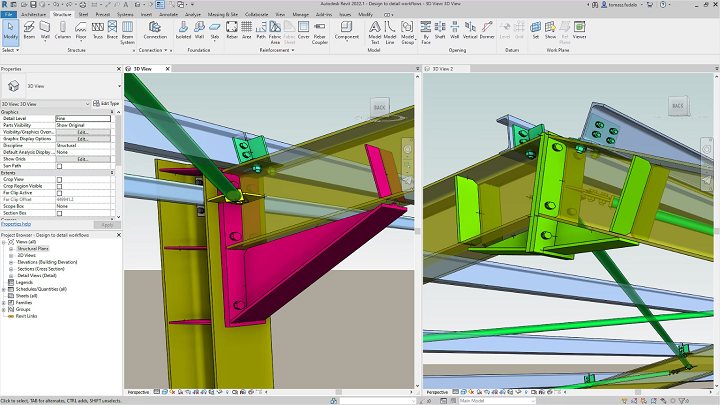This screenshot has height=405, width=720.
Task: Click the ViewCube in left 3D View
Action: [x=380, y=106]
